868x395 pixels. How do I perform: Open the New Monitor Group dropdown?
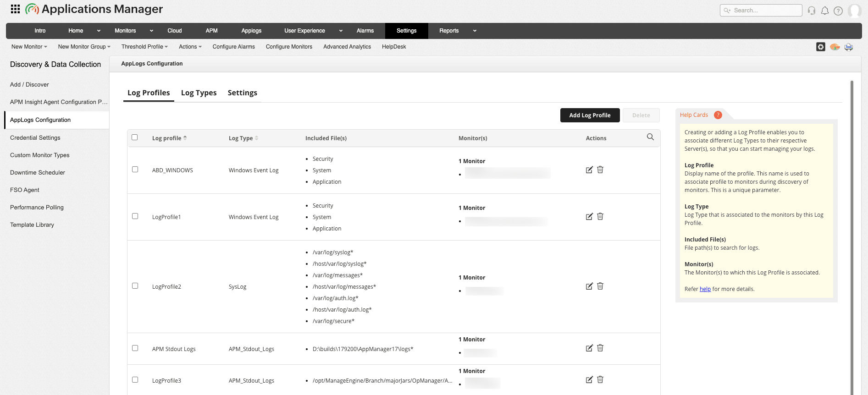point(84,47)
